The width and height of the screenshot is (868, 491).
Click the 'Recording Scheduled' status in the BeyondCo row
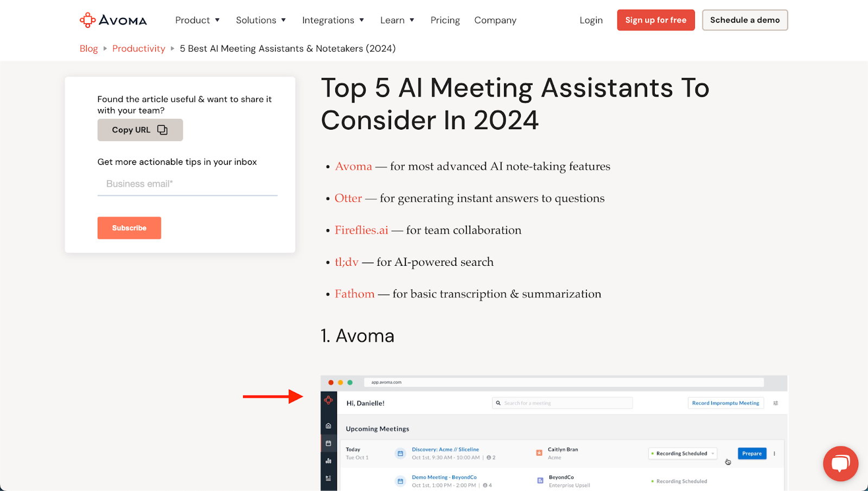point(679,481)
